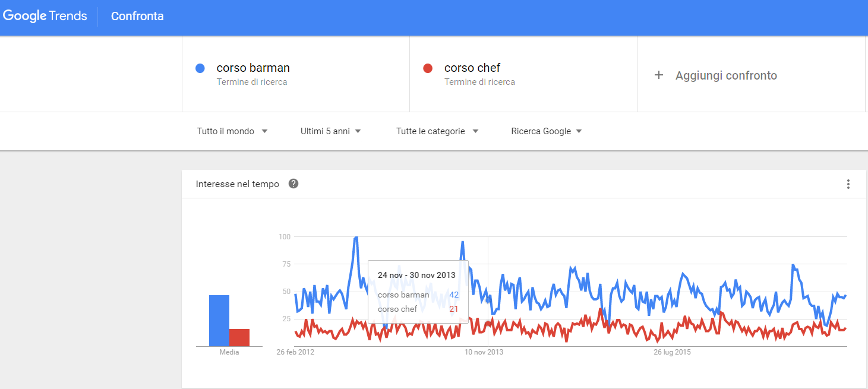This screenshot has height=389, width=868.
Task: Open the Interesse nel tempo help icon
Action: (293, 184)
